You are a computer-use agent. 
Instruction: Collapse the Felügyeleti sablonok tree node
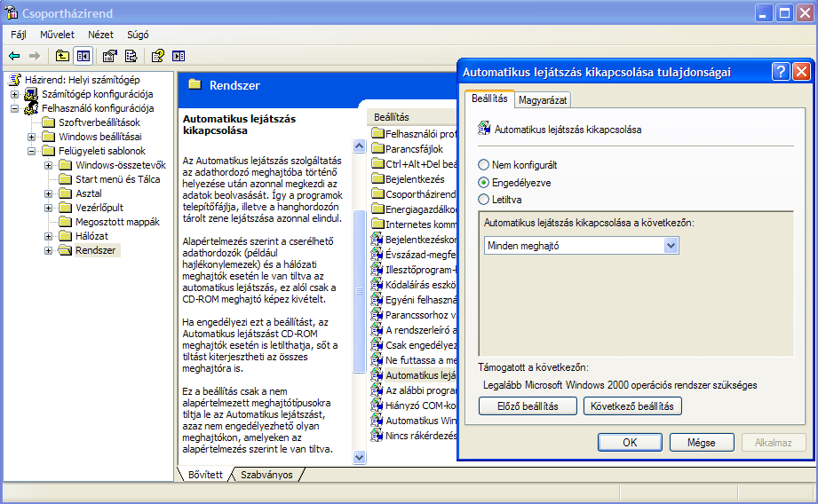32,151
